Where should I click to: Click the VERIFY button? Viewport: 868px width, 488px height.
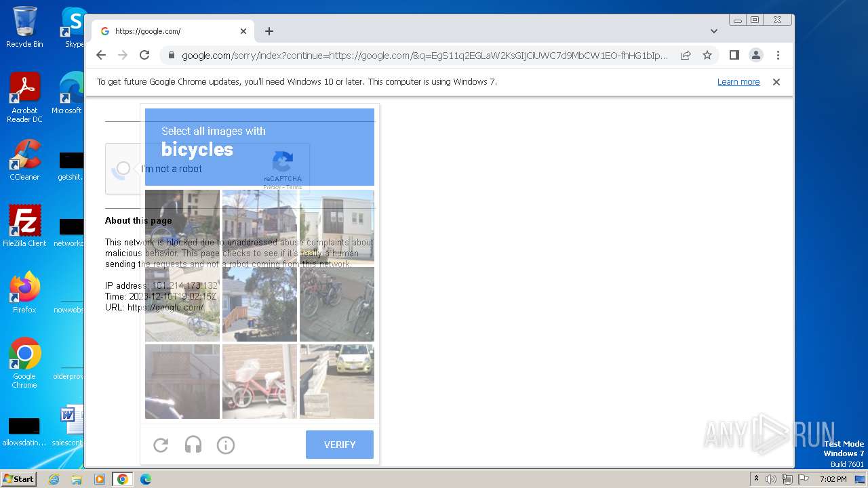[340, 445]
